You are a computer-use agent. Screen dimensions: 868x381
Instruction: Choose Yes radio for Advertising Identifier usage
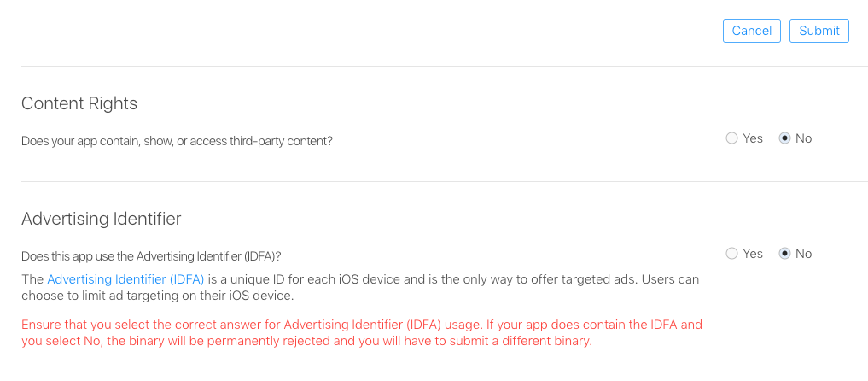pyautogui.click(x=731, y=254)
